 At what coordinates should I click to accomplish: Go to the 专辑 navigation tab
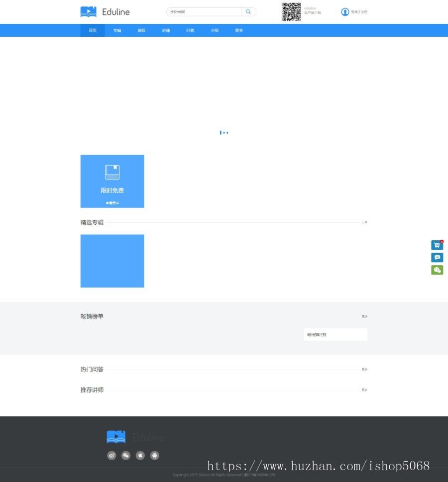point(117,30)
